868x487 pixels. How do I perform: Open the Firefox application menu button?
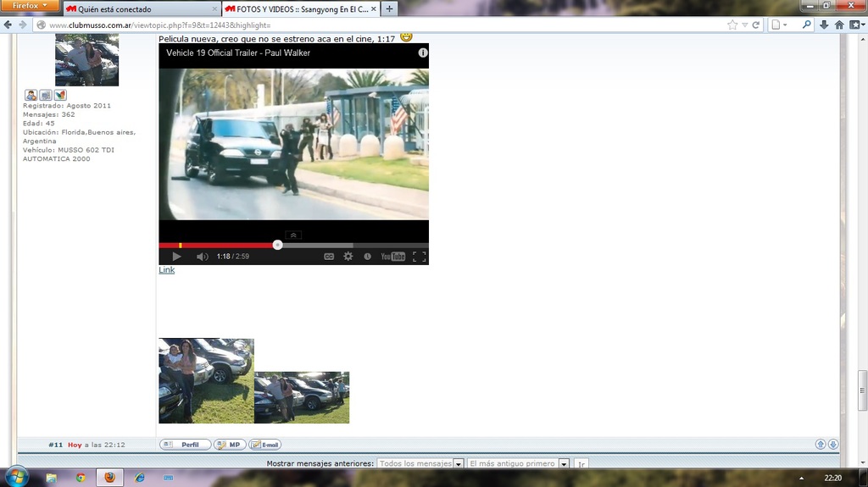pyautogui.click(x=30, y=6)
